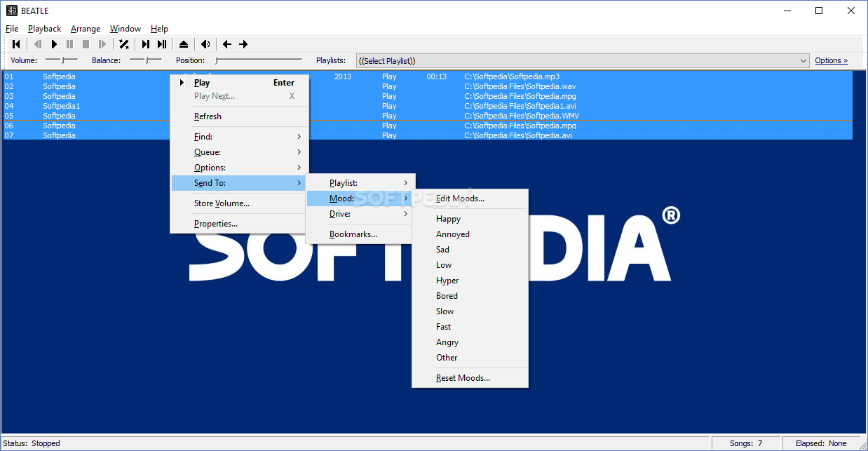The width and height of the screenshot is (868, 451).
Task: Expand the Mood: submenu
Action: [360, 198]
